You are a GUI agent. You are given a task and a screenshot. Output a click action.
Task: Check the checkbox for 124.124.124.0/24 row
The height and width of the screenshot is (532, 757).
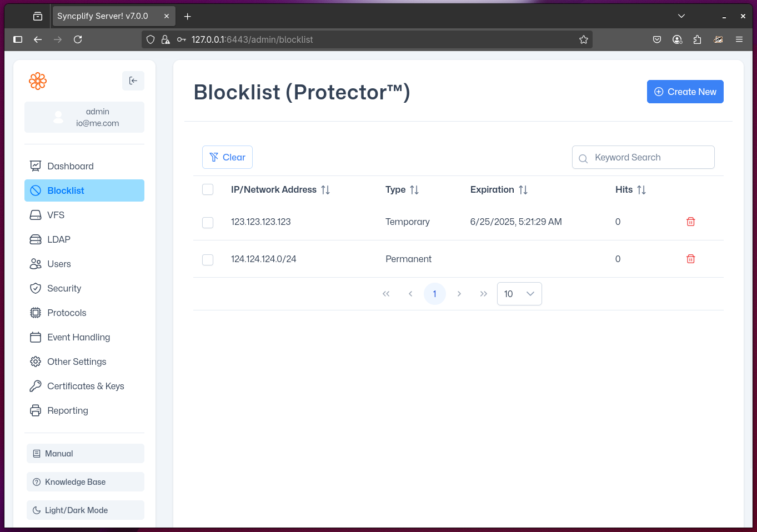[208, 259]
